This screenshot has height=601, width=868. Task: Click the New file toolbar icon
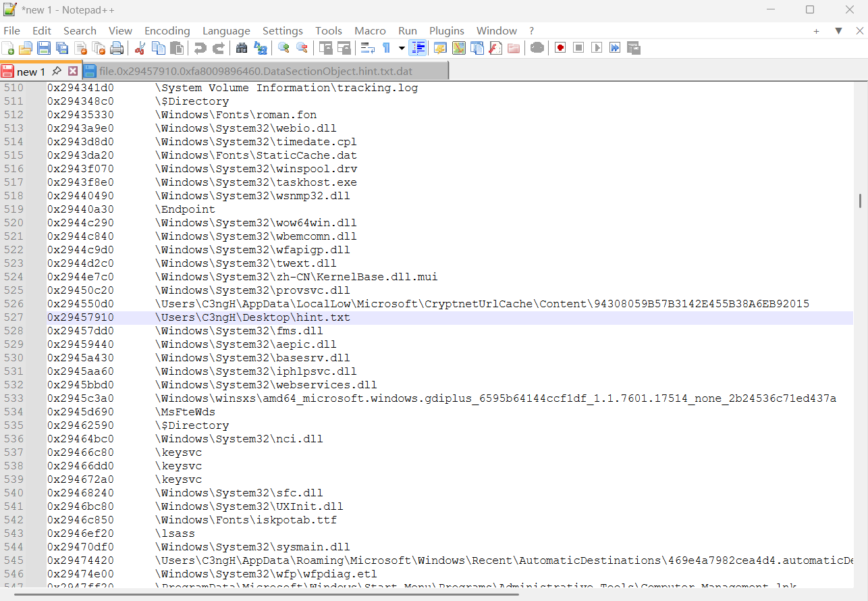click(8, 48)
